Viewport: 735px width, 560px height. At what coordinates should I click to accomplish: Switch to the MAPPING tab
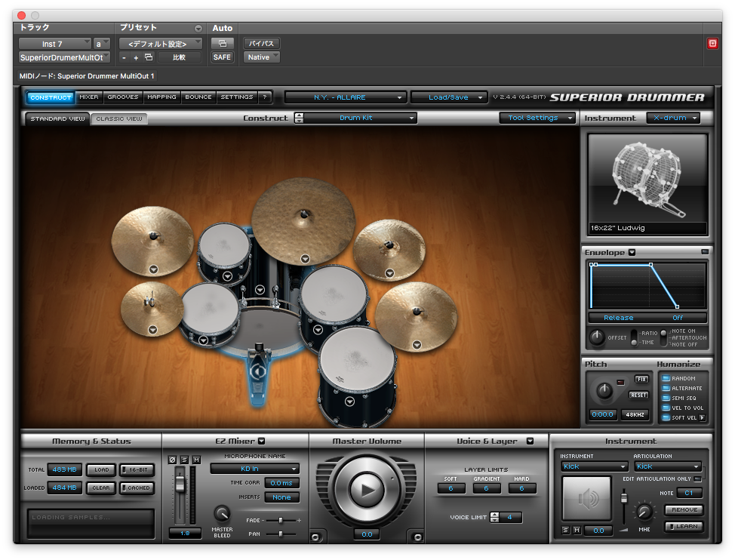point(161,97)
